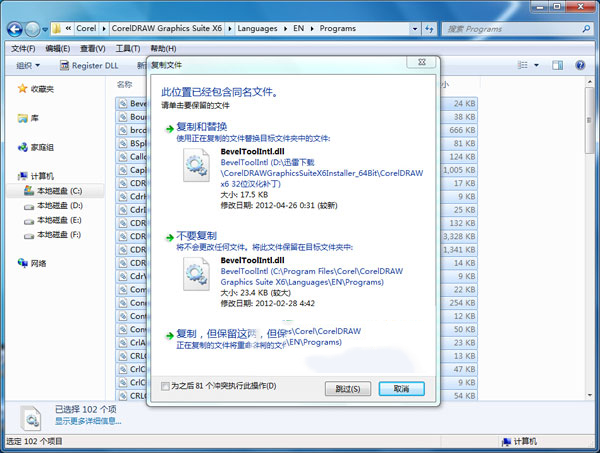Screen dimensions: 600x453
Task: Open the address bar history dropdown
Action: point(415,29)
